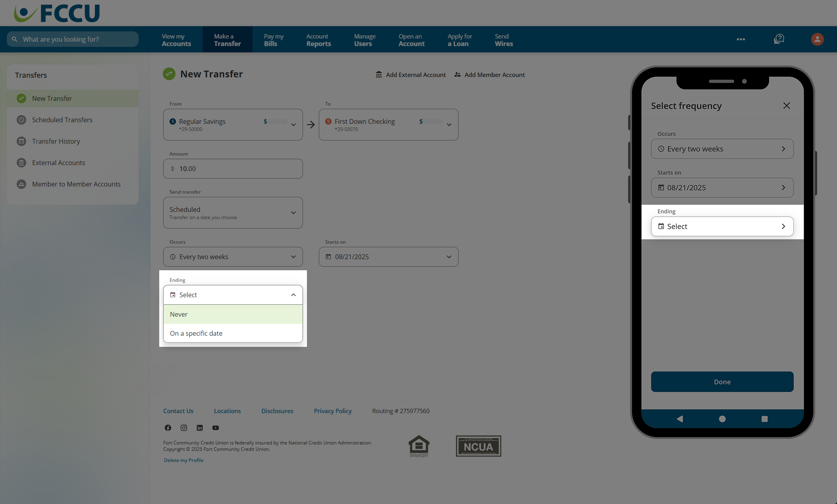The image size is (837, 504).
Task: Select On a specific date option
Action: pos(233,333)
